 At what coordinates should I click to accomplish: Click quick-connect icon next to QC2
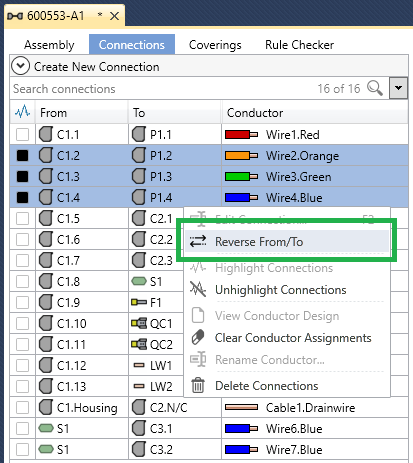coord(139,344)
